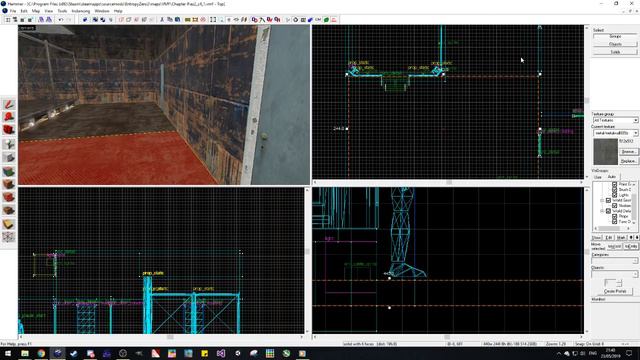The height and width of the screenshot is (360, 640).
Task: Toggle the Point Entities visgroup checkbox
Action: click(x=614, y=184)
